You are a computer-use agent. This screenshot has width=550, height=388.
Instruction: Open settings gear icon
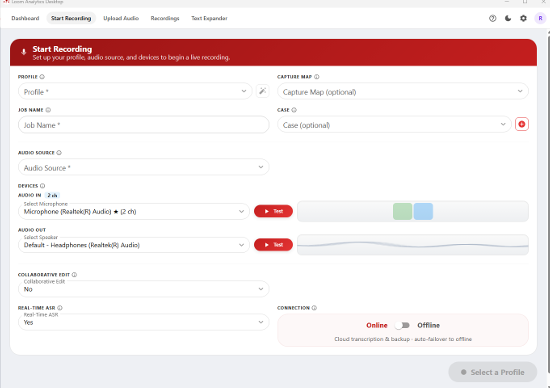pos(523,18)
